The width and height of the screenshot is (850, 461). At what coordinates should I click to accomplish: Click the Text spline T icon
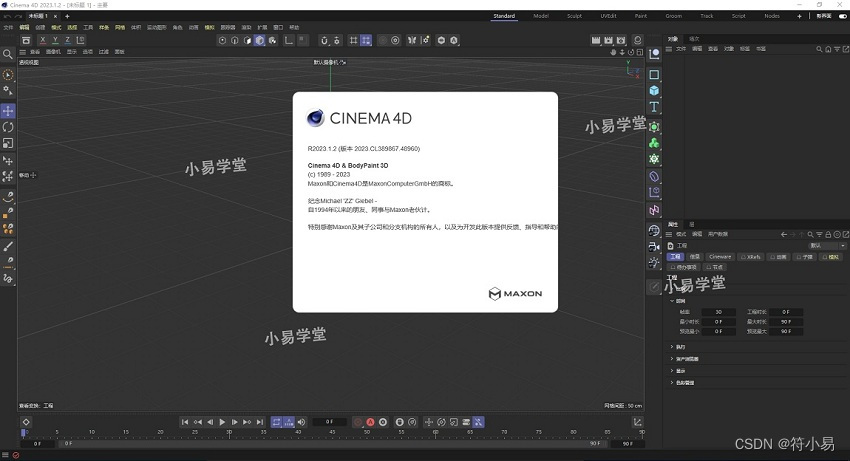pos(654,107)
